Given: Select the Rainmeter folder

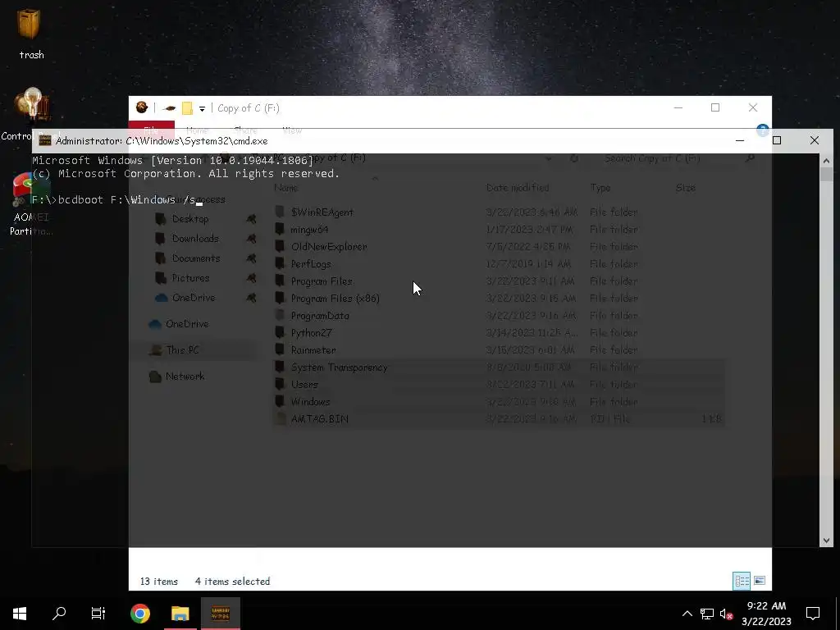Looking at the screenshot, I should coord(313,349).
